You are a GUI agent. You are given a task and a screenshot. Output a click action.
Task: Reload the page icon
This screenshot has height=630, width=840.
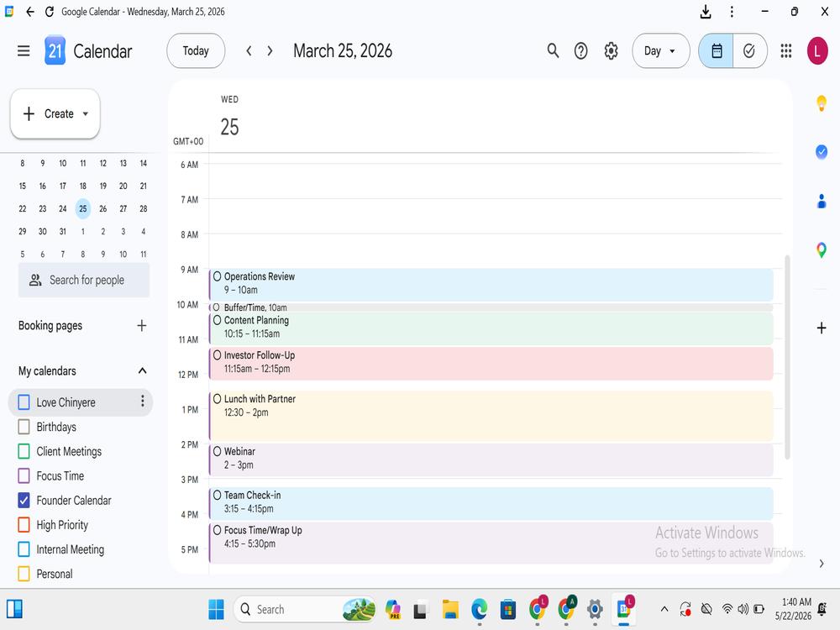pos(50,12)
